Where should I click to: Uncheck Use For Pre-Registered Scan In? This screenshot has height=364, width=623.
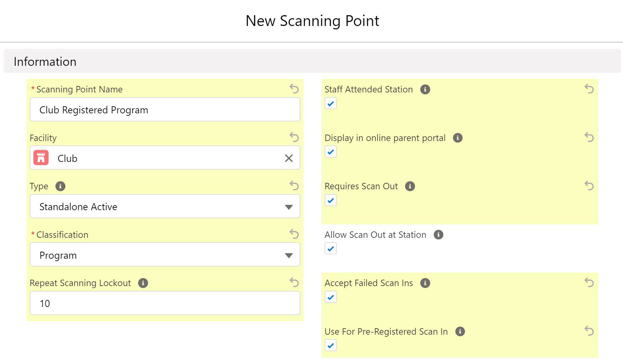tap(330, 345)
